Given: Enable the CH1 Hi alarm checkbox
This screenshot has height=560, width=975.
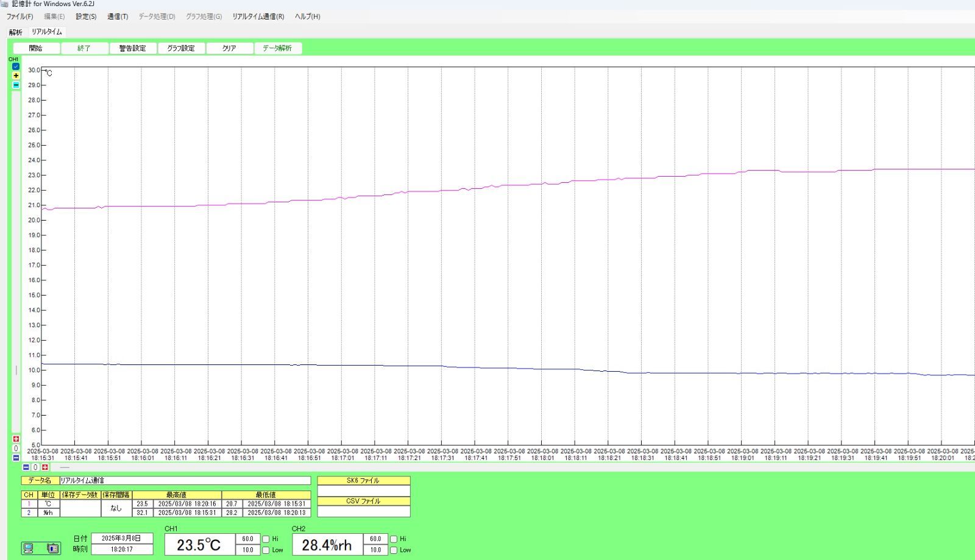Looking at the screenshot, I should coord(266,539).
